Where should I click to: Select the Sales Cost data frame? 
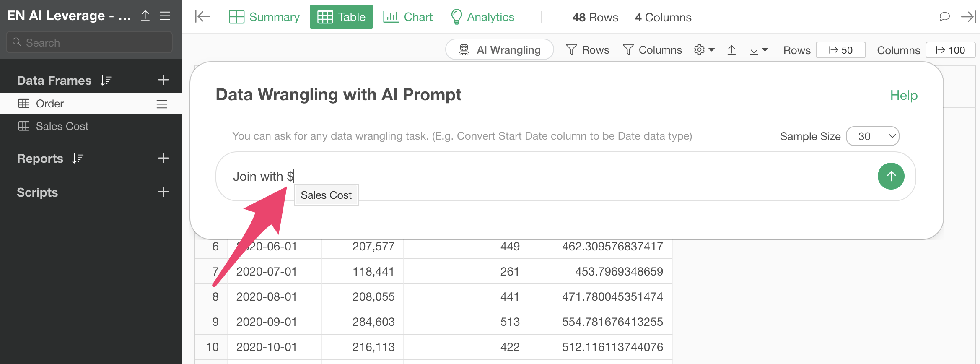tap(91, 126)
